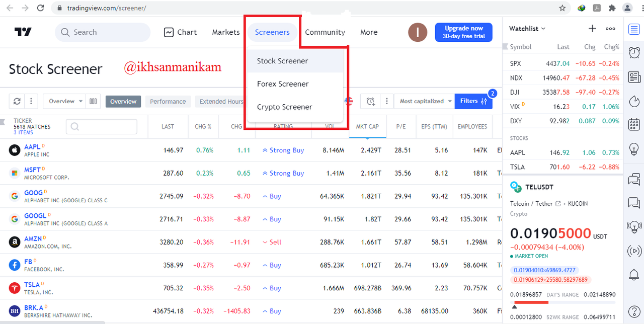Select SPX row in Watchlist

pyautogui.click(x=563, y=63)
